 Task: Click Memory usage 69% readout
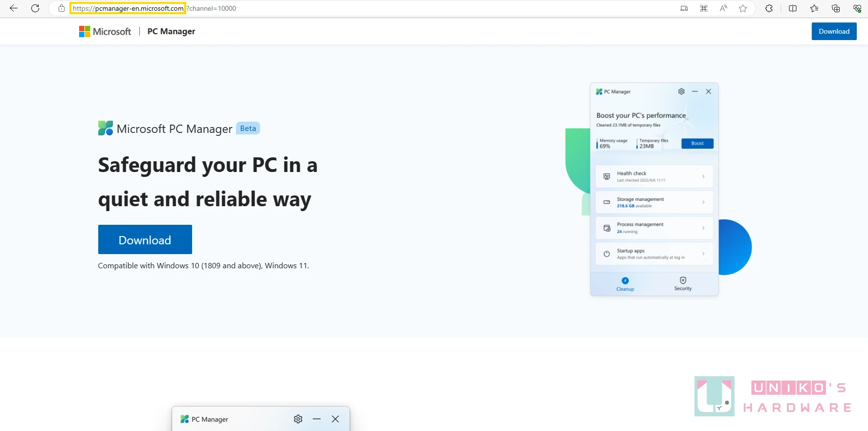coord(613,143)
